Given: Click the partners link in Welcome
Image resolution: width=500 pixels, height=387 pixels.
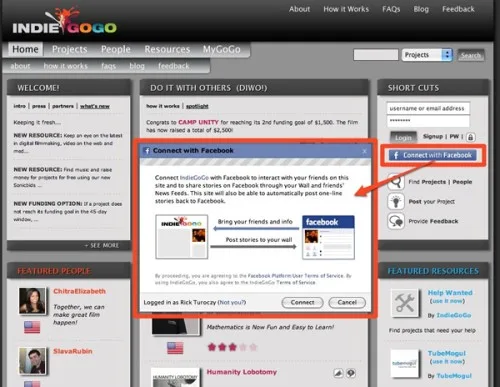Looking at the screenshot, I should click(63, 106).
